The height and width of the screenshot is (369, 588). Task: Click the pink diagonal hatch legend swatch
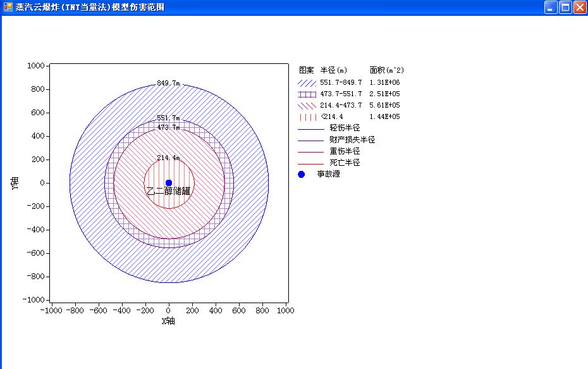307,106
